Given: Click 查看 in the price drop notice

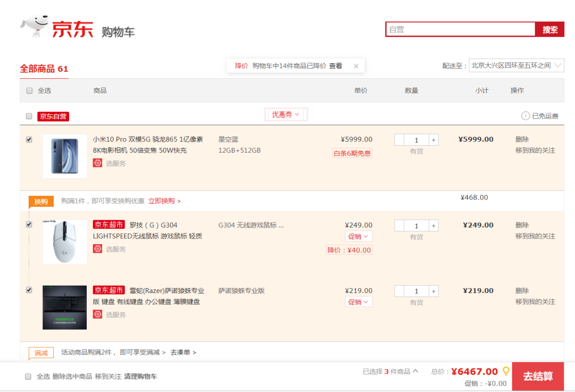Looking at the screenshot, I should [335, 66].
